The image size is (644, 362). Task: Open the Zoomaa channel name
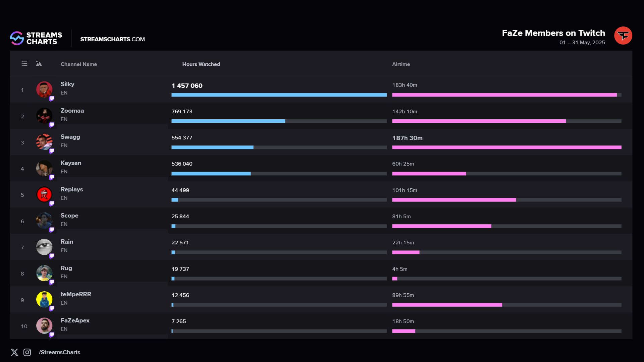(72, 111)
